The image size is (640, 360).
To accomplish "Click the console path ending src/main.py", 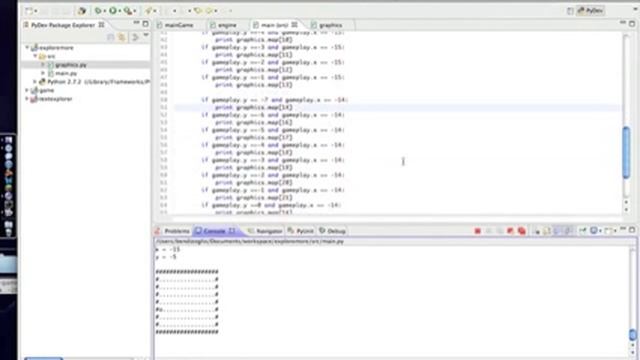I will click(250, 241).
